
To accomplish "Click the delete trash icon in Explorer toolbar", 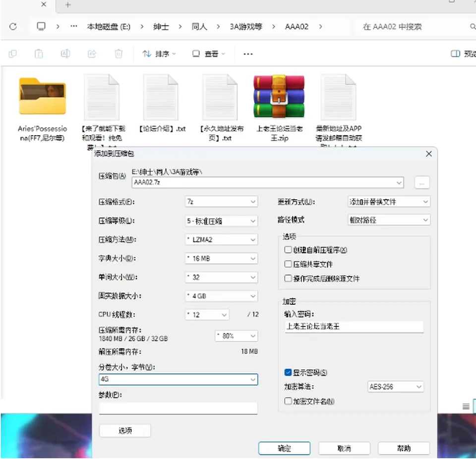I will click(119, 54).
